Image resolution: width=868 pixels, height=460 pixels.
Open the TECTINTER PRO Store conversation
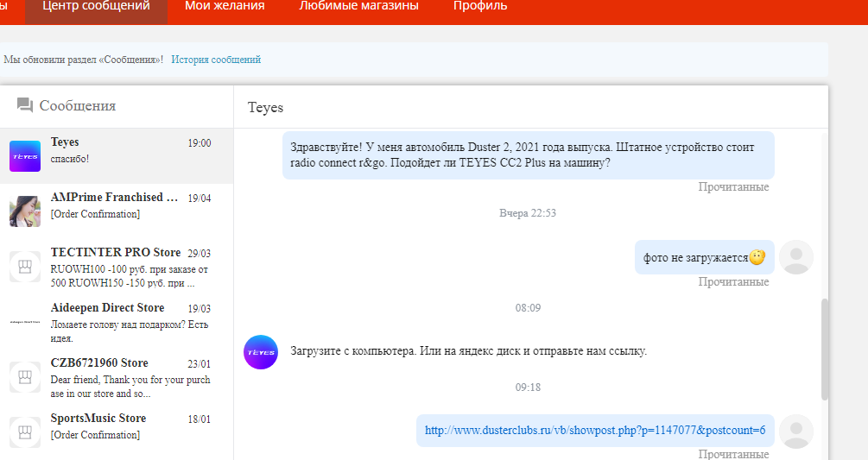[x=117, y=267]
